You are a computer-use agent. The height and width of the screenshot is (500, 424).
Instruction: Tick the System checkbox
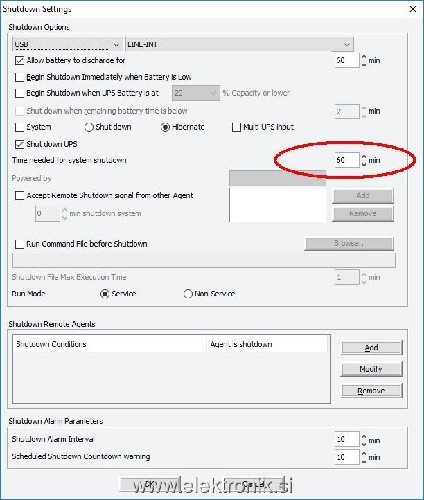tap(19, 127)
